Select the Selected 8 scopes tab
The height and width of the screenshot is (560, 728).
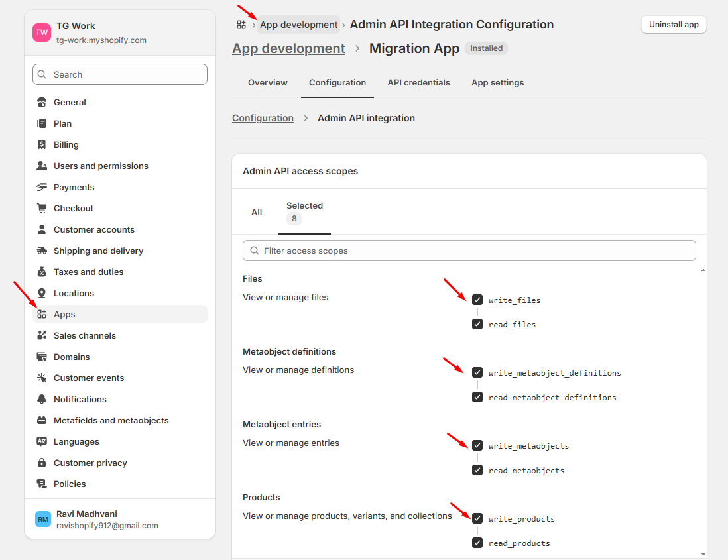(304, 213)
